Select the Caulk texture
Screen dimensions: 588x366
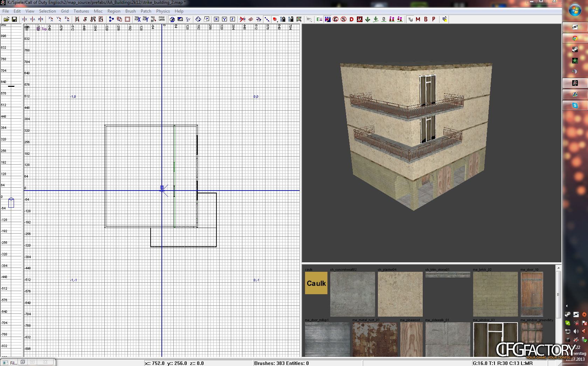pos(316,283)
